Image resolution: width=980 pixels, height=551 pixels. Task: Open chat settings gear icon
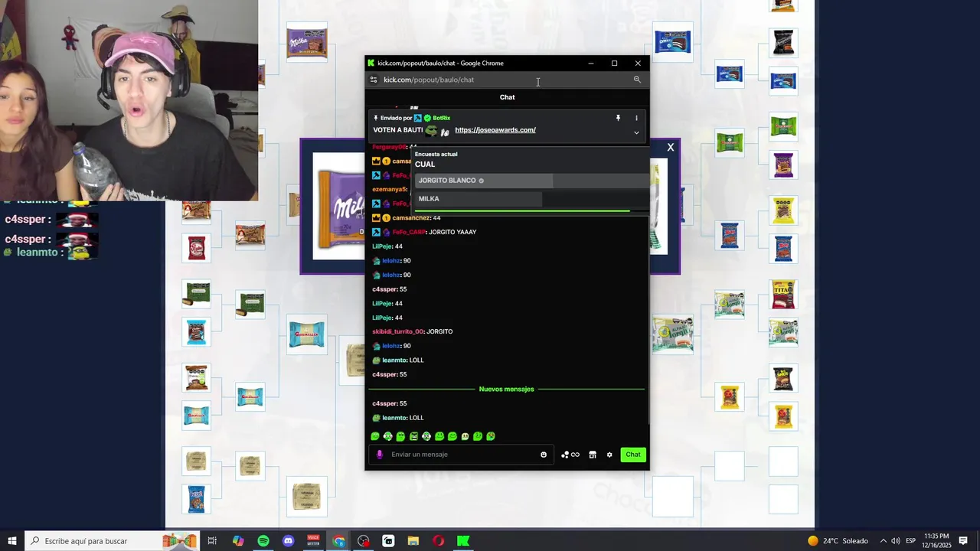click(609, 455)
